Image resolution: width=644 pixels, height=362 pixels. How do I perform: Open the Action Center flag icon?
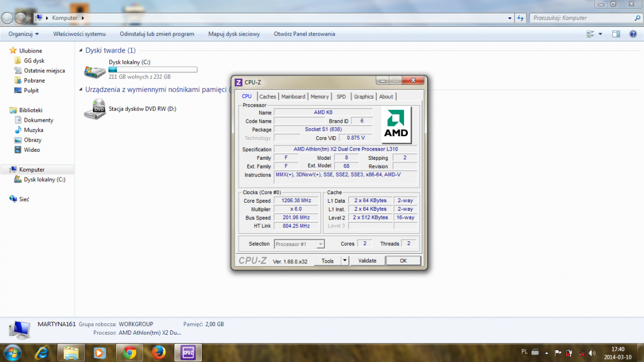(x=558, y=352)
